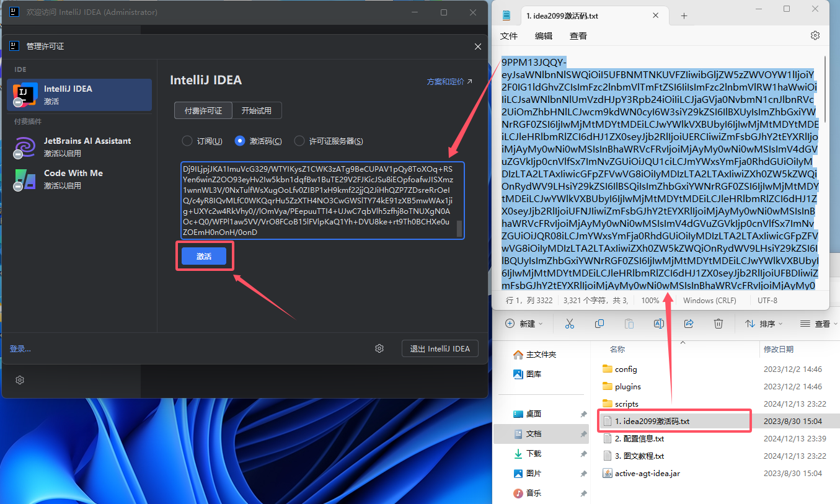The height and width of the screenshot is (504, 840).
Task: Open 主文件夹 in Explorer sidebar
Action: click(x=534, y=355)
